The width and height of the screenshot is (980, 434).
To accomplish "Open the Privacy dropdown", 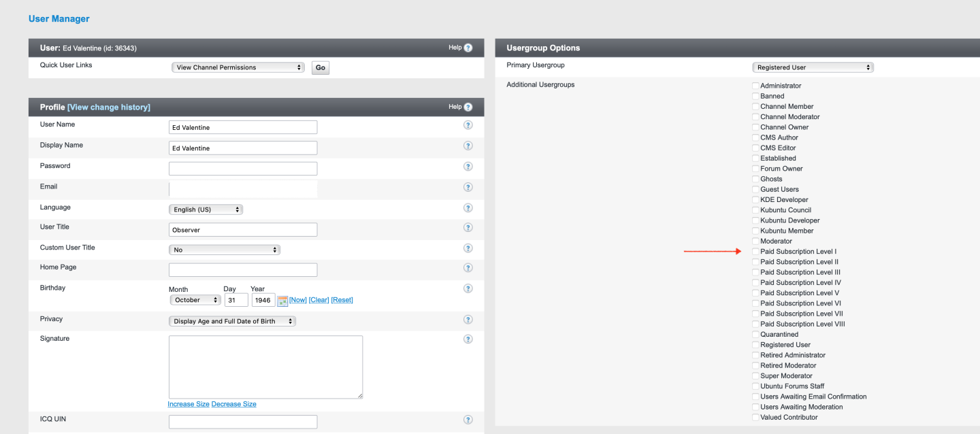I will point(232,321).
